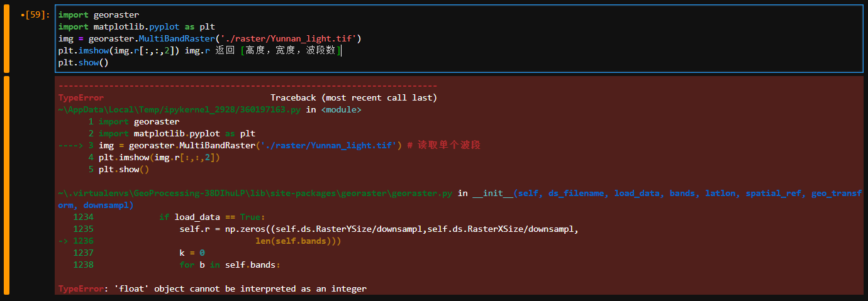Click 'Traceback (most recent call last)' text
868x301 pixels.
pos(353,98)
